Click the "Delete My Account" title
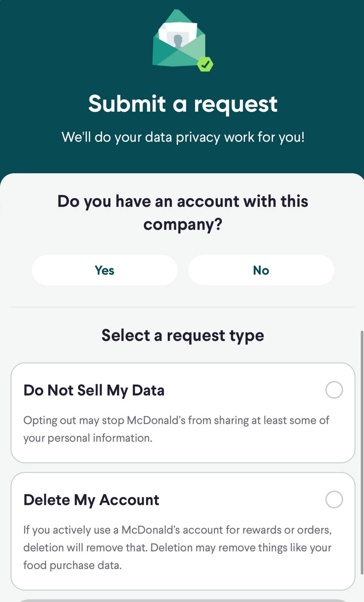Image resolution: width=364 pixels, height=602 pixels. point(91,500)
